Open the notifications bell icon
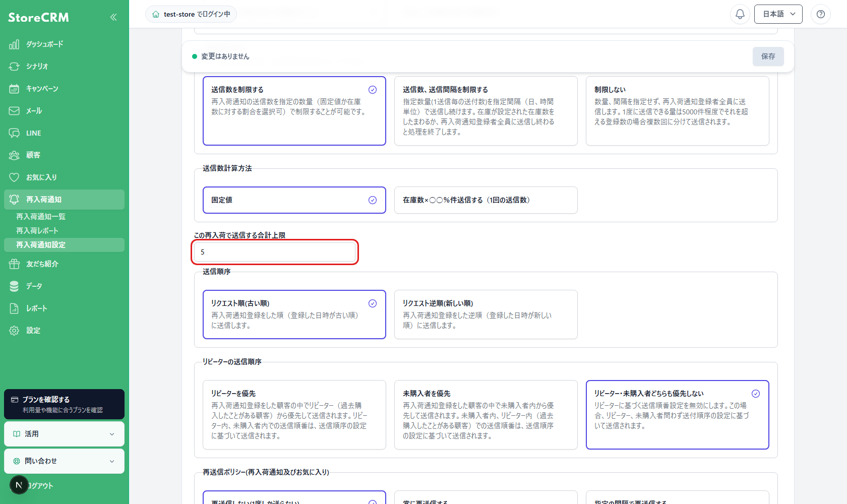This screenshot has height=504, width=847. (740, 14)
